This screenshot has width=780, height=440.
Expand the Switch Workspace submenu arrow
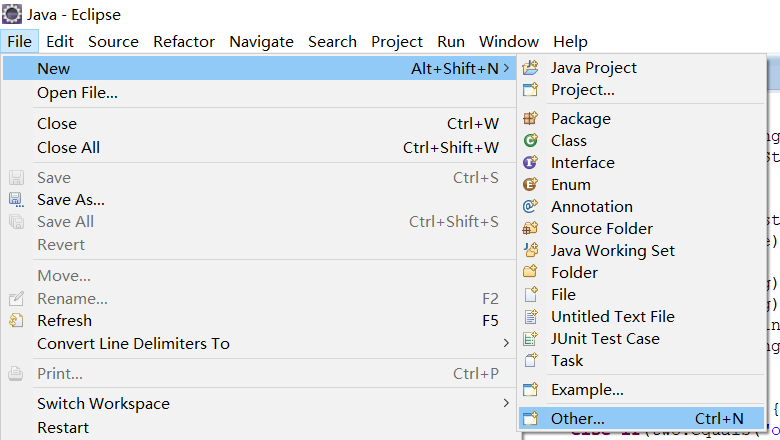tap(506, 403)
